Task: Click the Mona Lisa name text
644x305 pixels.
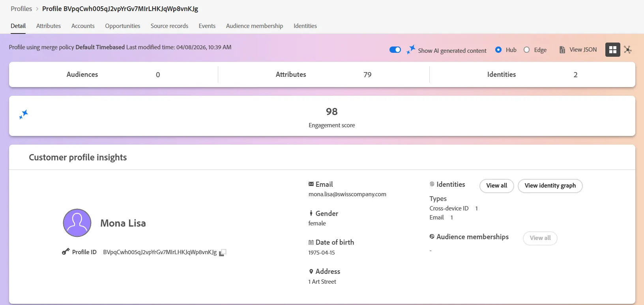Action: tap(123, 223)
